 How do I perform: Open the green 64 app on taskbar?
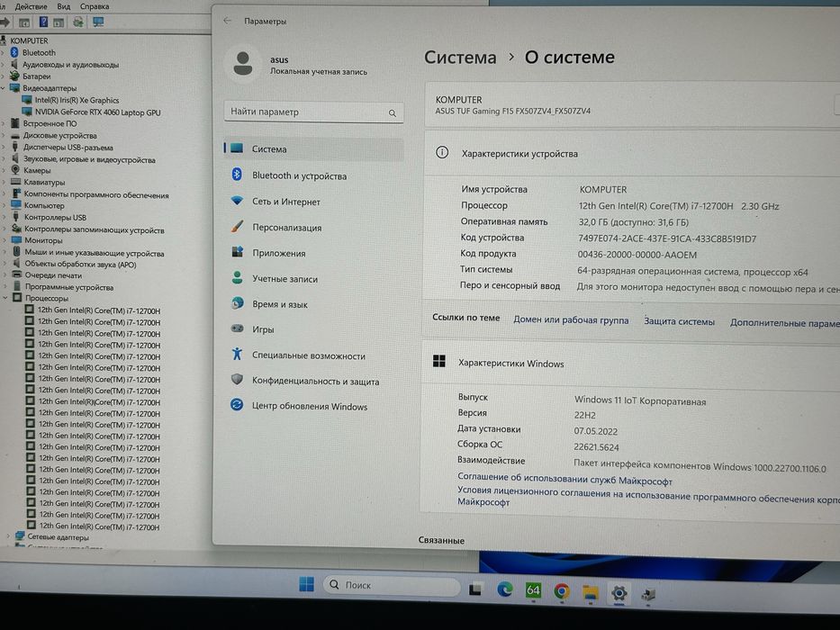pos(533,590)
